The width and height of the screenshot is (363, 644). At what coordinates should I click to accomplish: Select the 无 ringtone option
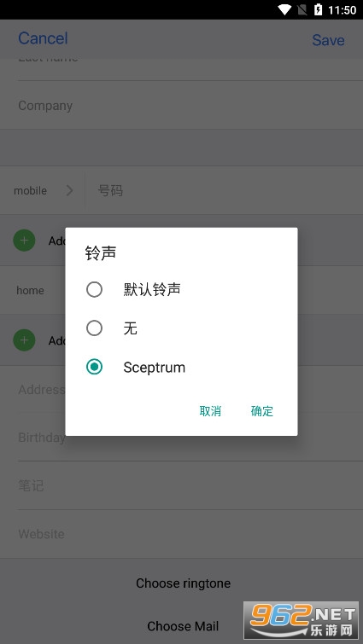[94, 328]
